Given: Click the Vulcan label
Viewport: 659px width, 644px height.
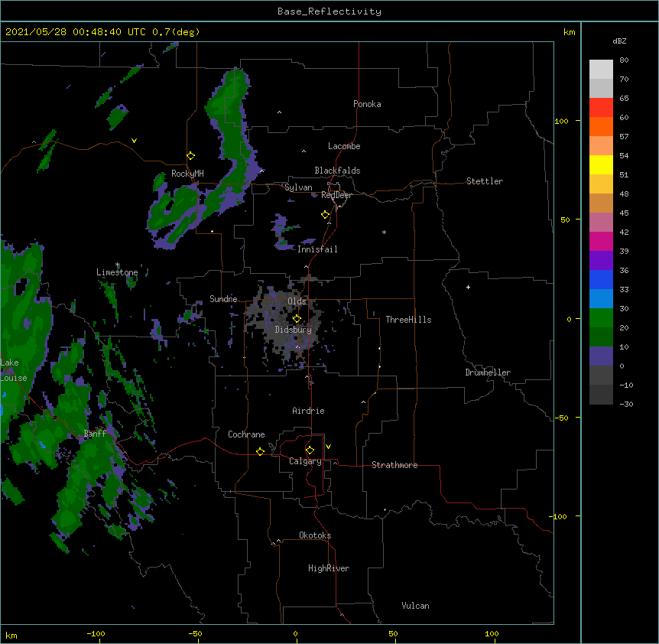Looking at the screenshot, I should (x=415, y=606).
